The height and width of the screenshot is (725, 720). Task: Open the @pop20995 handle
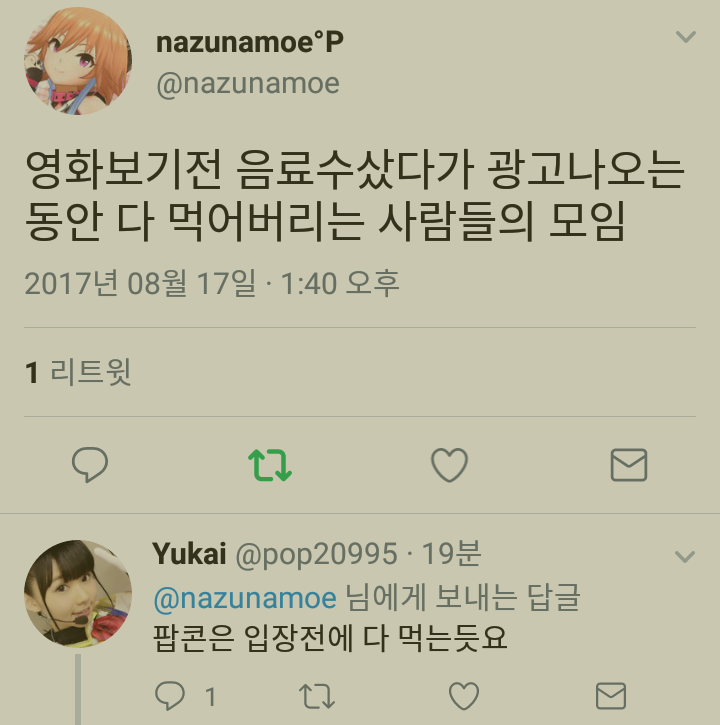click(x=316, y=554)
